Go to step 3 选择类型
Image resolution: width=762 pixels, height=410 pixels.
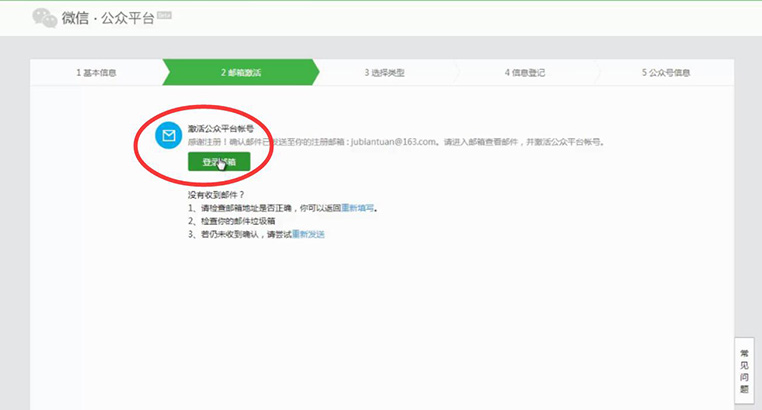click(384, 73)
